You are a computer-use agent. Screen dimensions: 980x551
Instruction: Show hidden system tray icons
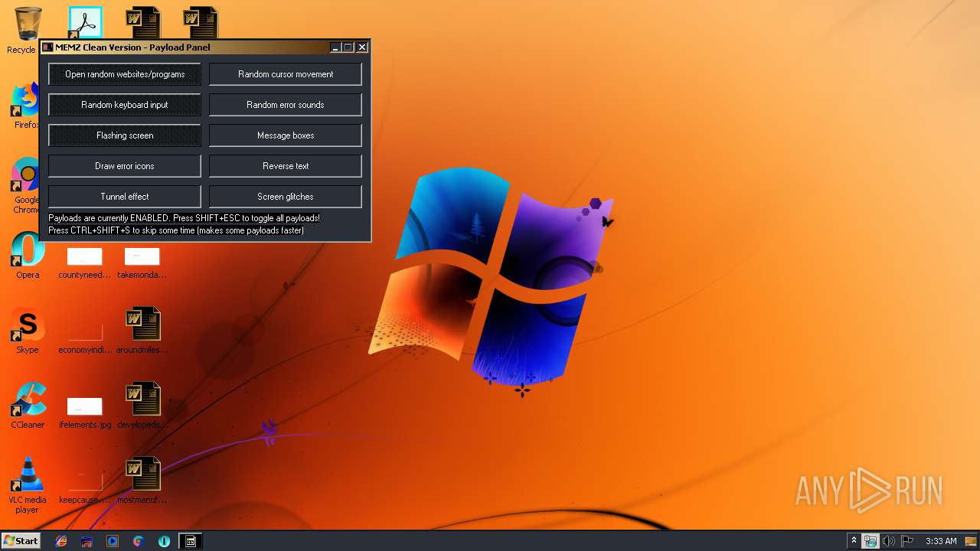[854, 541]
